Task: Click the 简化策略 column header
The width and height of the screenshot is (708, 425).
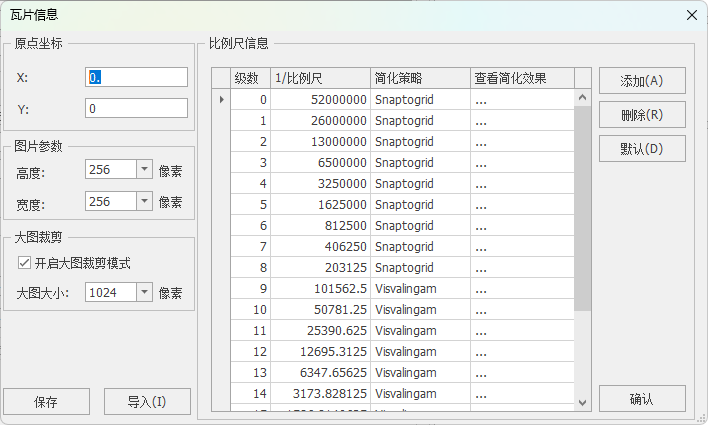Action: click(420, 78)
